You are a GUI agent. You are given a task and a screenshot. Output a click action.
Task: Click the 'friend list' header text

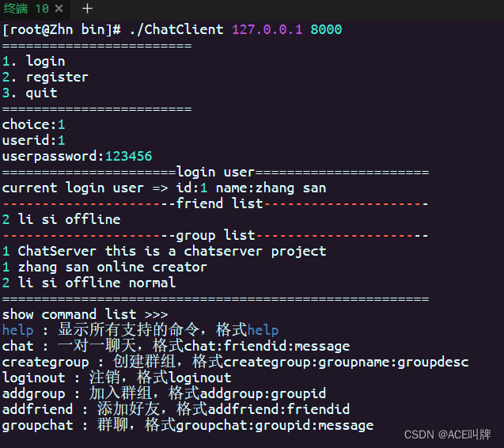pyautogui.click(x=219, y=203)
